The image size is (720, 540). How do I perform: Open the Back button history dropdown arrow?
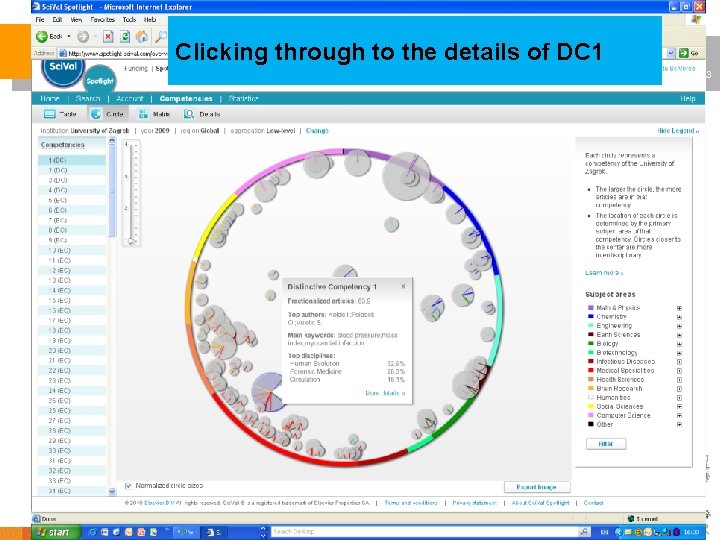(69, 36)
